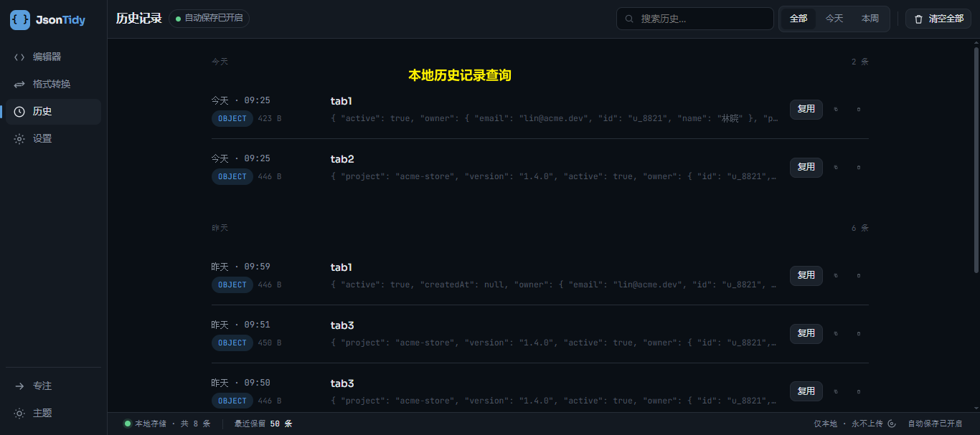Click the "6 条" count label

pos(859,227)
